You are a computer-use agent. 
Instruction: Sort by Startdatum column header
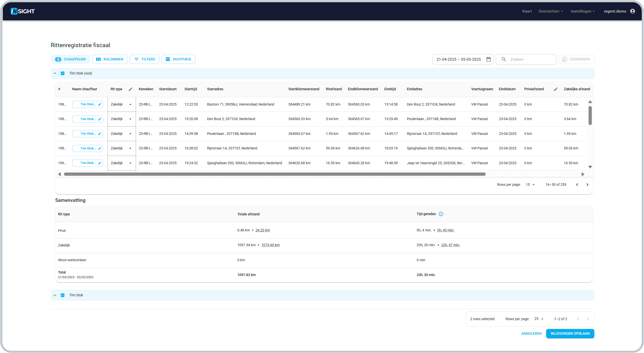(168, 89)
